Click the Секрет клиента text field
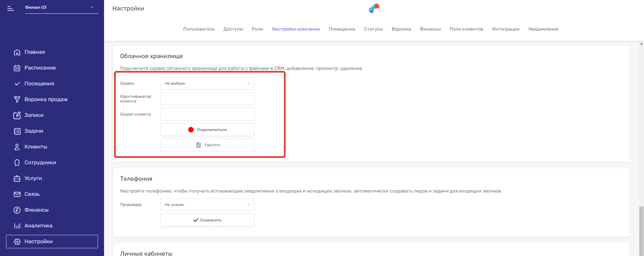 click(207, 114)
